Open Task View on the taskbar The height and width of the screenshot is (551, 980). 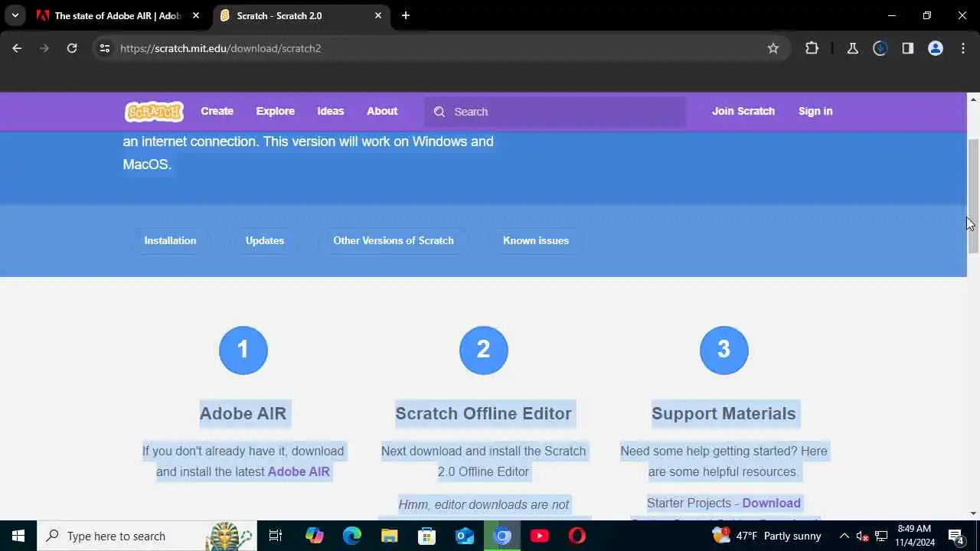[276, 536]
